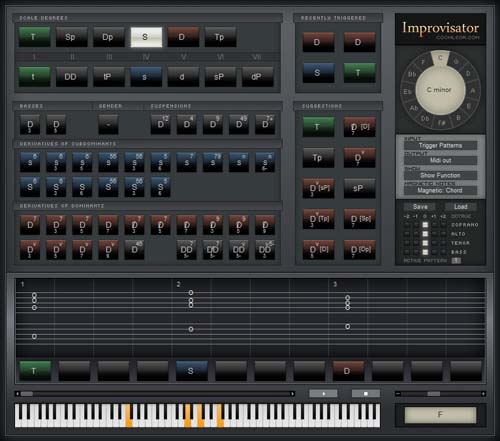Click the blue S recently triggered button
The height and width of the screenshot is (441, 500).
pyautogui.click(x=318, y=72)
